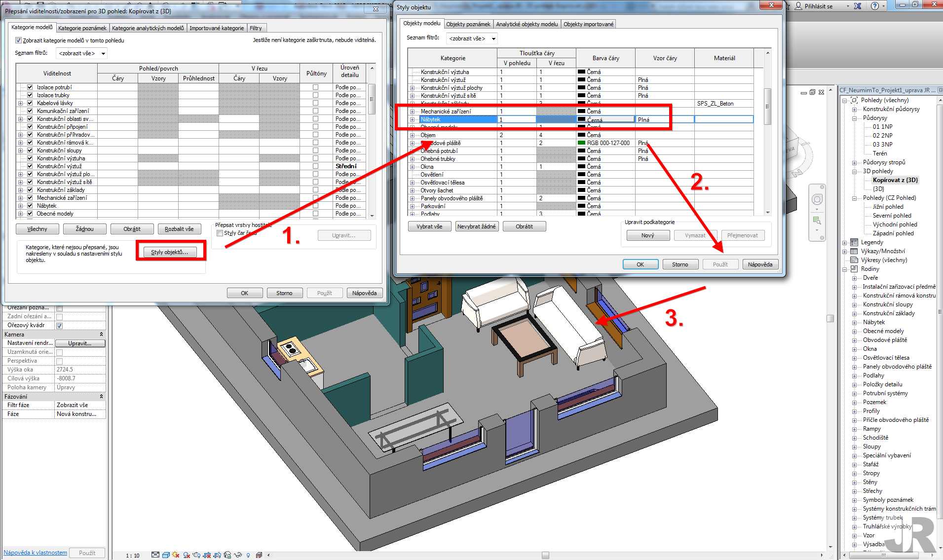Uncheck 'Zobrazit kategorie modelů v tomto pohledu'
Screen dimensions: 943x560
[x=19, y=40]
